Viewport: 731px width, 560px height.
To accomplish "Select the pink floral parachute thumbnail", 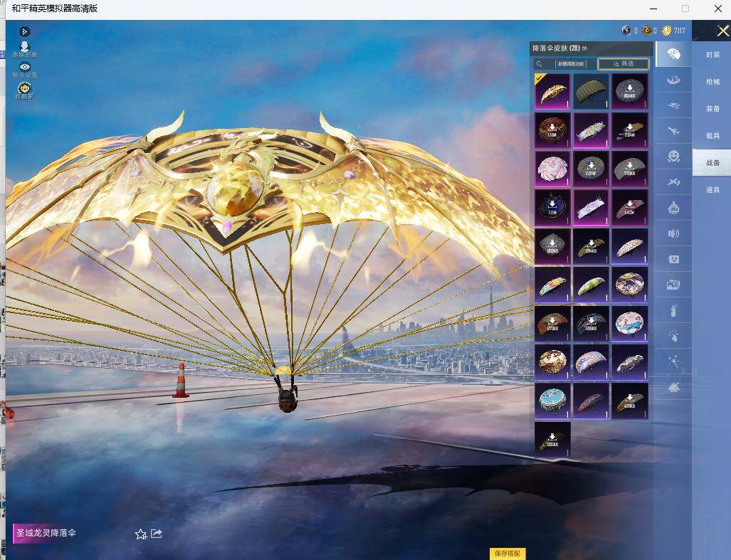I will click(552, 168).
